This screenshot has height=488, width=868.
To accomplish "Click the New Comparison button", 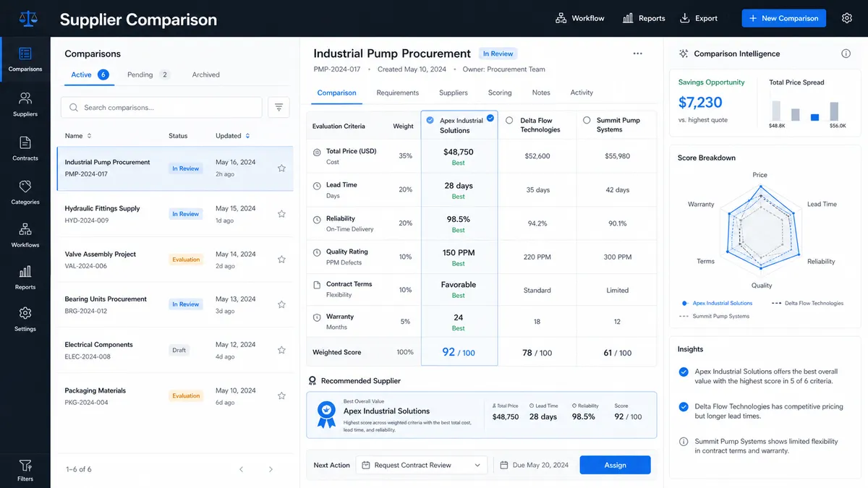I will tap(784, 18).
